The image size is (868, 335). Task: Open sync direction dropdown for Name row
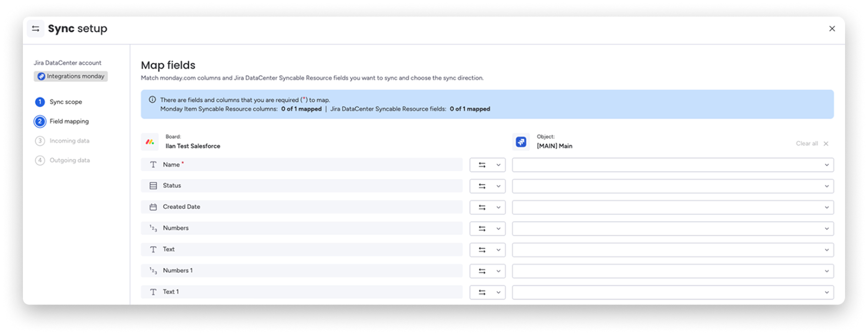(487, 165)
